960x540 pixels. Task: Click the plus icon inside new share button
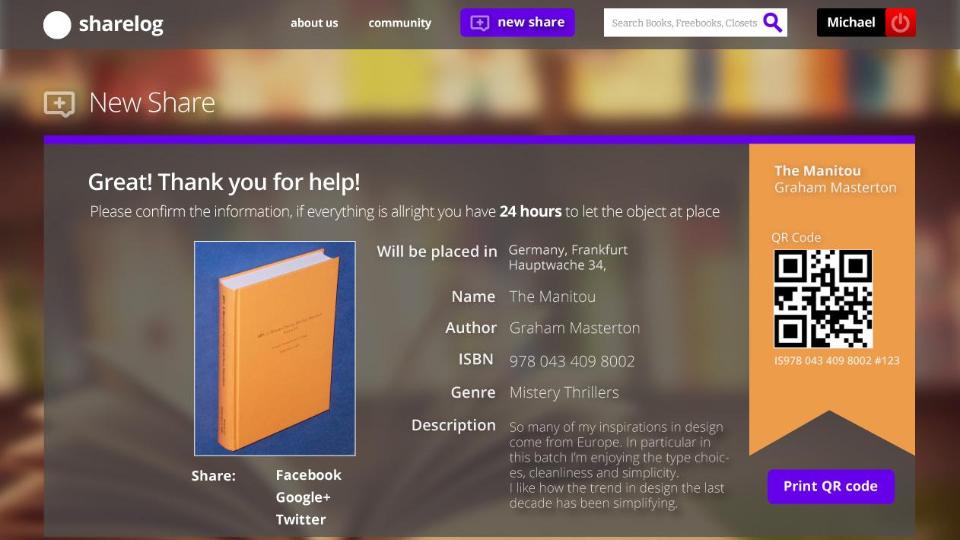[x=480, y=23]
